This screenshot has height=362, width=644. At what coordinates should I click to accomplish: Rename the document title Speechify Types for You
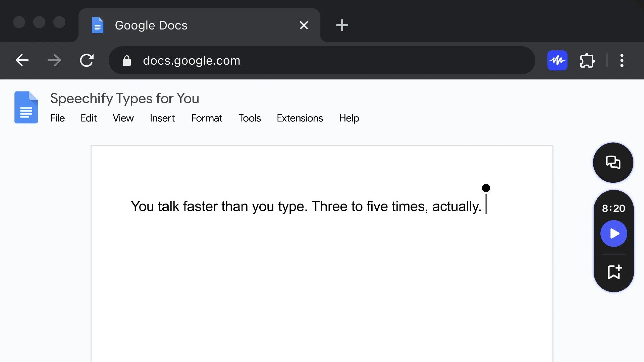point(125,99)
